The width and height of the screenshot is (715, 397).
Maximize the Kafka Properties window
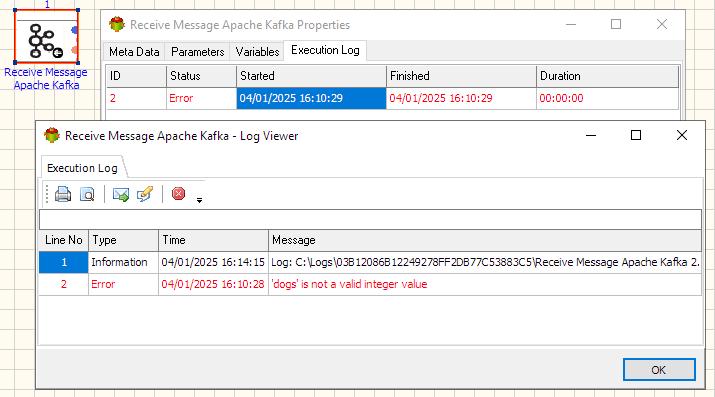tap(616, 24)
